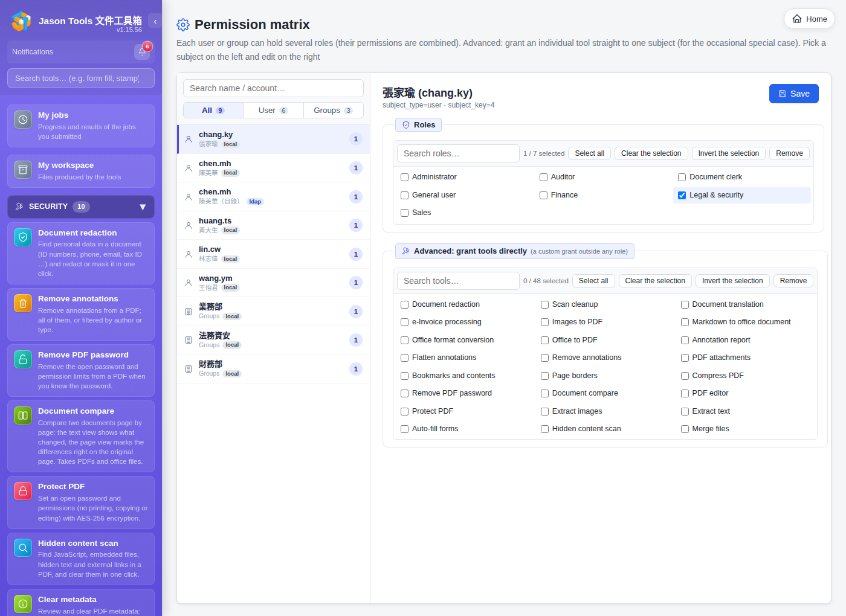Click the Remove annotations trash icon
Image resolution: width=846 pixels, height=616 pixels.
pos(23,303)
